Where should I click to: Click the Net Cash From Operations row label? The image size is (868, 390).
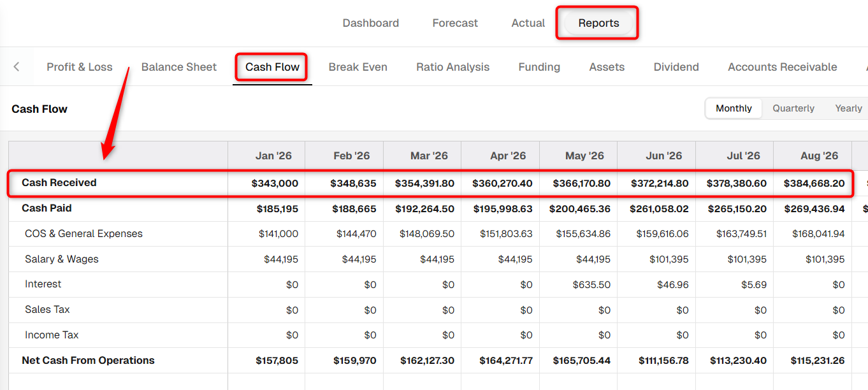coord(88,361)
